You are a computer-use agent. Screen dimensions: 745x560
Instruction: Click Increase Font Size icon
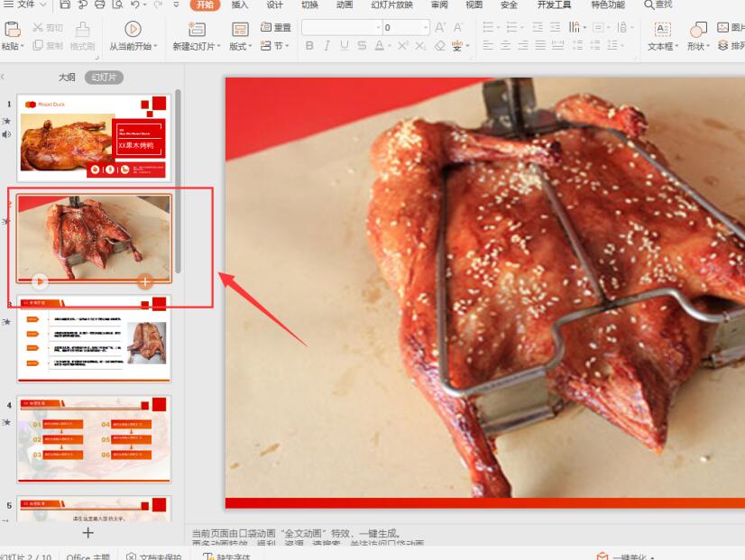pyautogui.click(x=440, y=28)
